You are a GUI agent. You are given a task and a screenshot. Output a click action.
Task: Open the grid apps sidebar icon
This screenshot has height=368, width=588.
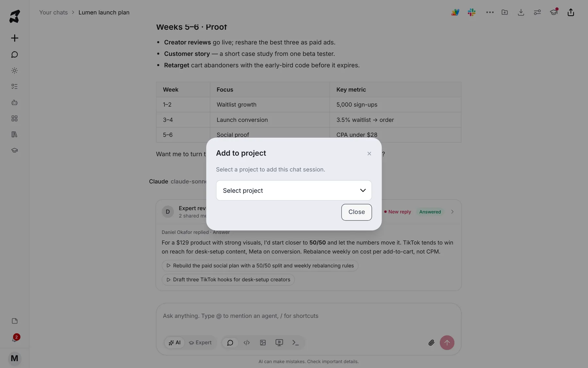tap(14, 118)
